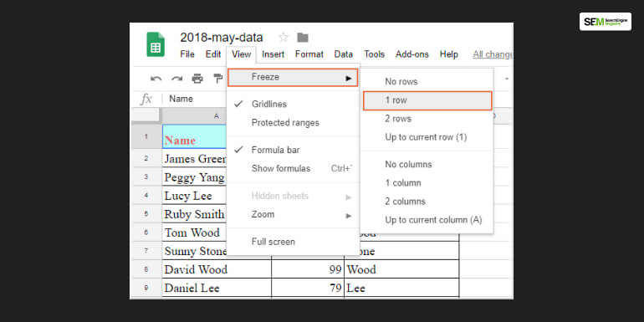Click cell Peggy Yang
The width and height of the screenshot is (644, 322).
coord(195,176)
